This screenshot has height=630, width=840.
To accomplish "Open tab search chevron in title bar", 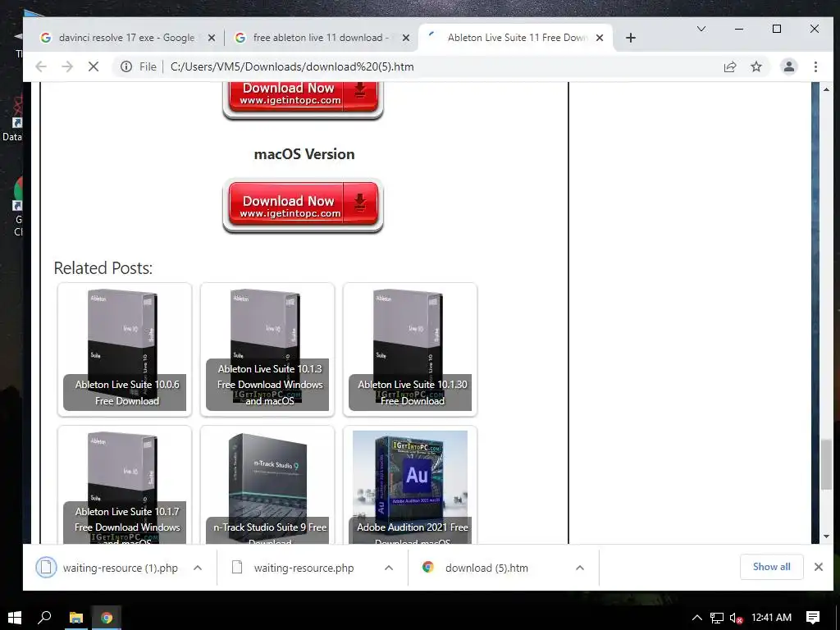I will 701,29.
